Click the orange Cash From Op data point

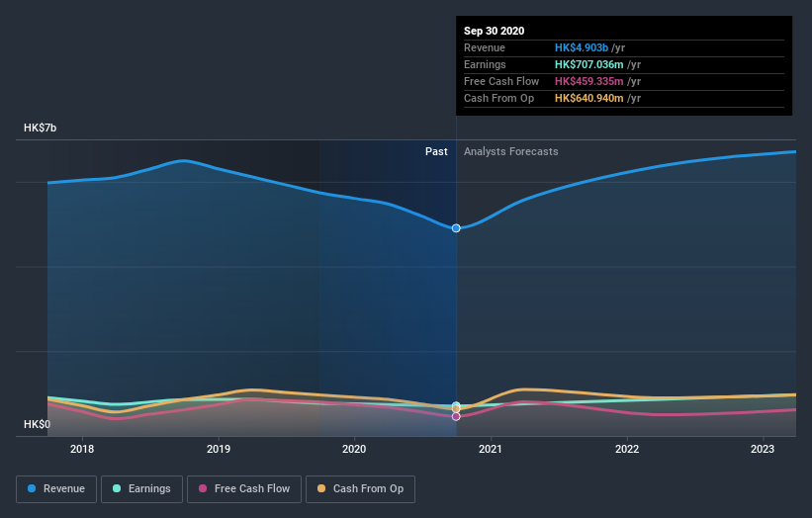tap(456, 409)
